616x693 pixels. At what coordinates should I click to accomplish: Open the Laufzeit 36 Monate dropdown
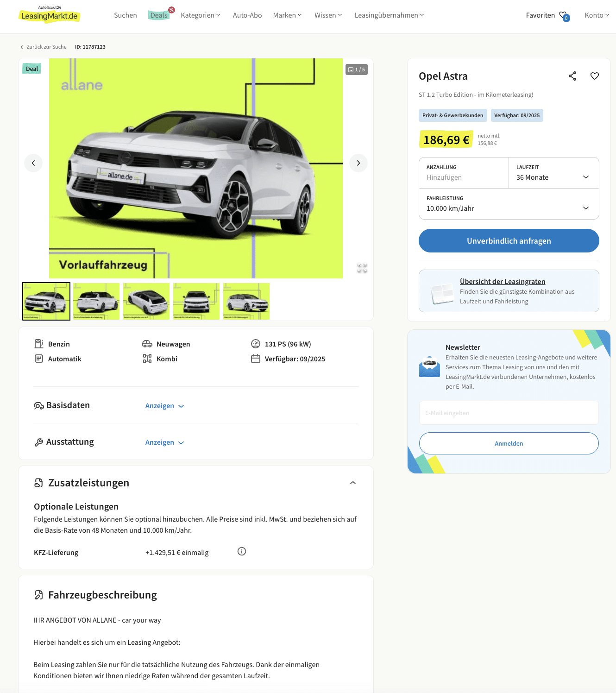coord(554,173)
